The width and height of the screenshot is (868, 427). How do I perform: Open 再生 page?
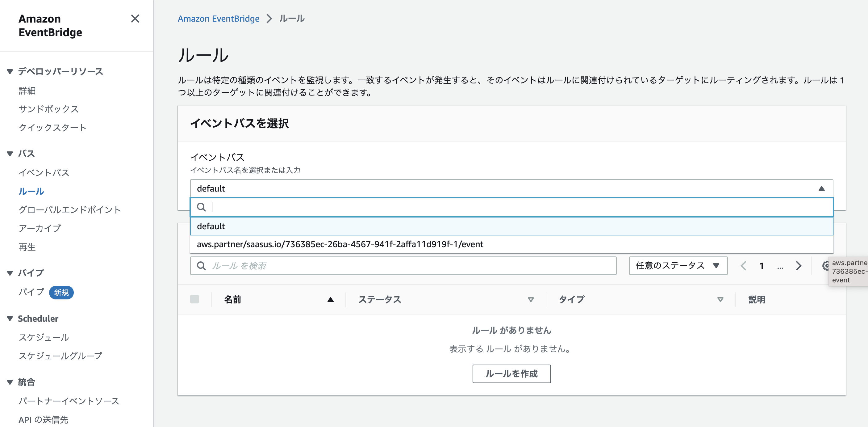(x=27, y=247)
